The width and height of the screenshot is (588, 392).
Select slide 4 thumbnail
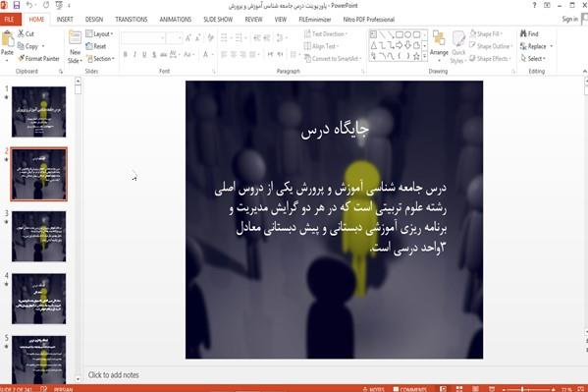(x=38, y=299)
